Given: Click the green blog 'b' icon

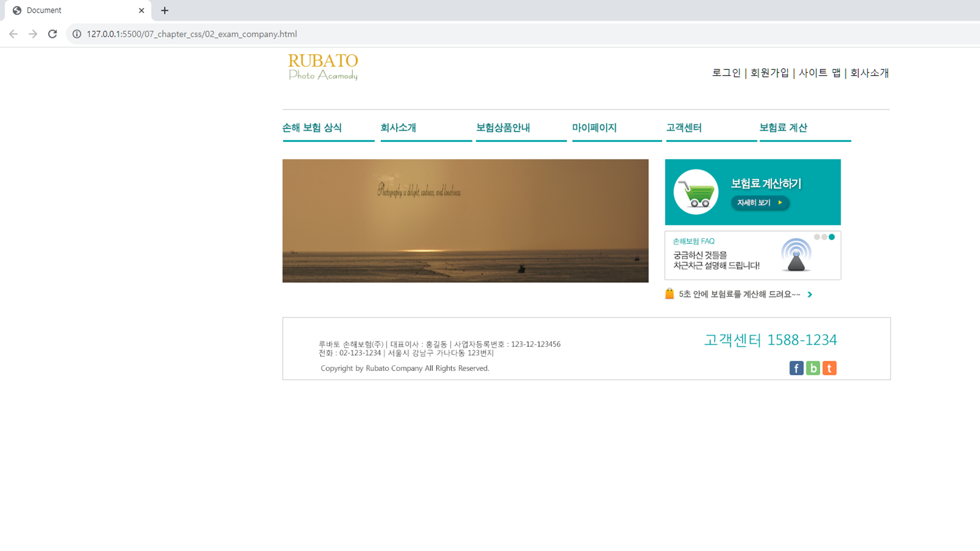Looking at the screenshot, I should pyautogui.click(x=813, y=368).
